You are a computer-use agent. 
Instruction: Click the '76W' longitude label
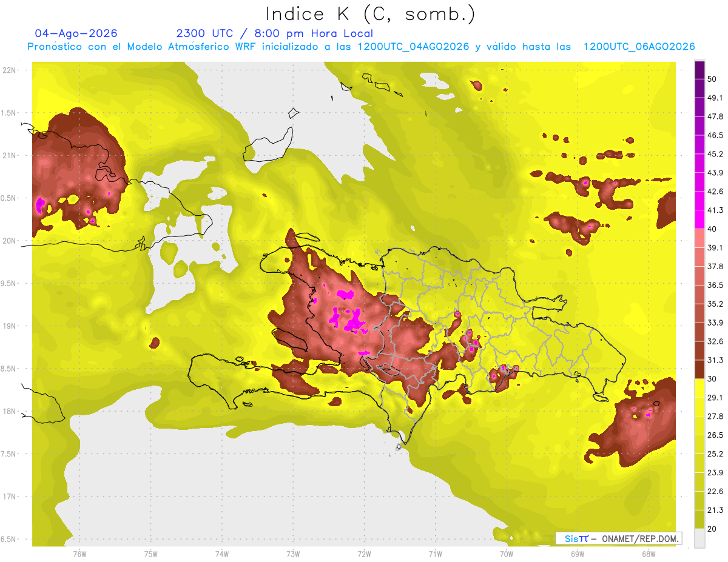(79, 554)
